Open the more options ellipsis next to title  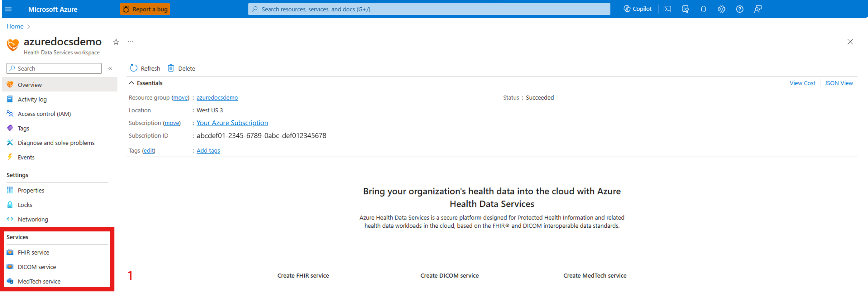click(x=131, y=42)
